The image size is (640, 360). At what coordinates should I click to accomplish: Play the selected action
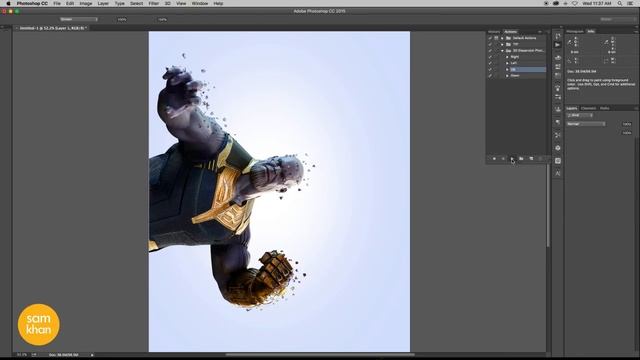[x=512, y=159]
